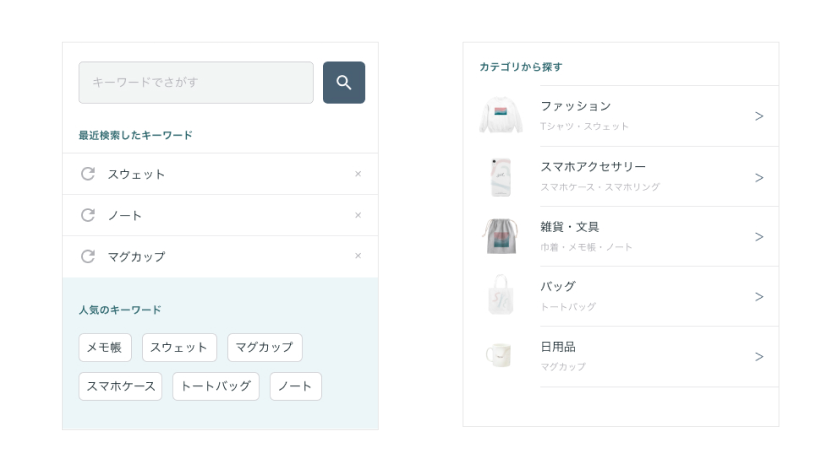Choose the トートバッグ popular keyword tag
This screenshot has width=840, height=463.
click(x=216, y=386)
